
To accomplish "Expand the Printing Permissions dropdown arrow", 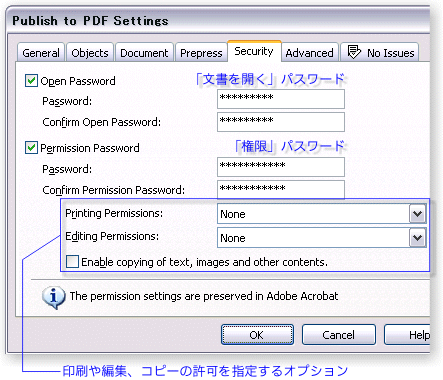I will pos(417,214).
